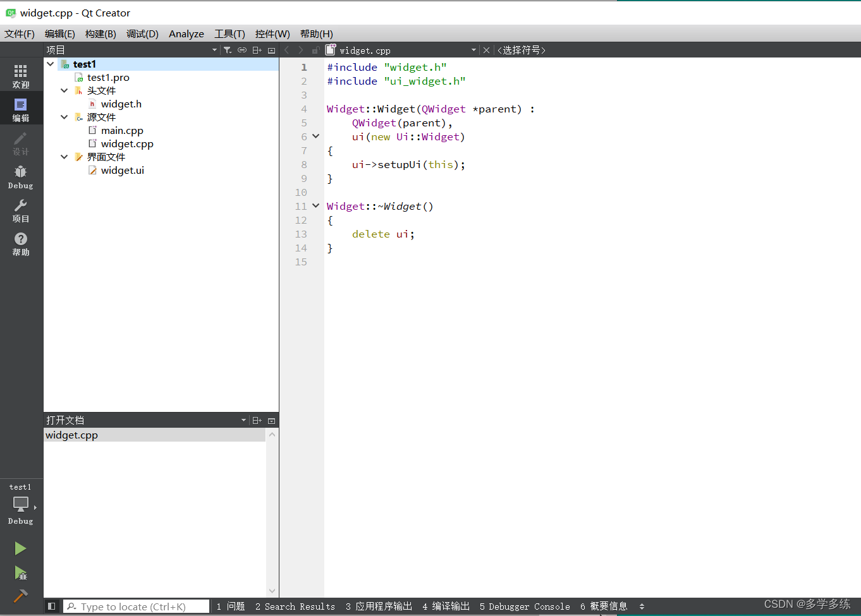Select widget.ui in project tree
Viewport: 861px width, 616px height.
122,170
